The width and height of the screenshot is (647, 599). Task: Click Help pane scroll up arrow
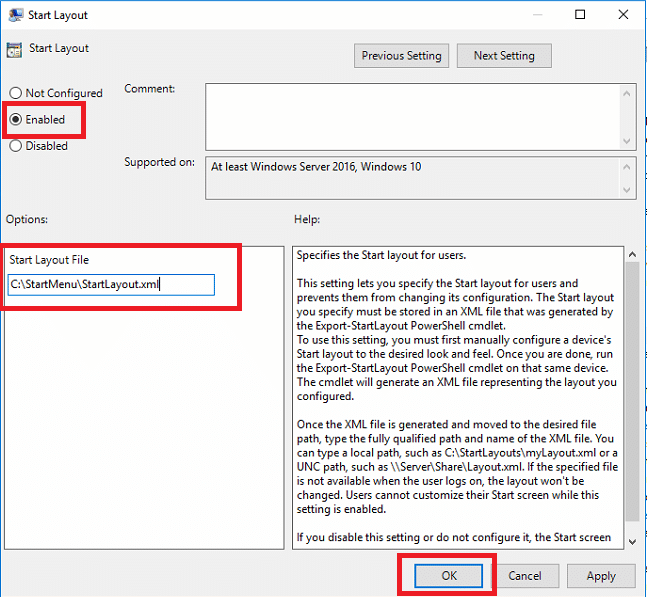pyautogui.click(x=632, y=255)
